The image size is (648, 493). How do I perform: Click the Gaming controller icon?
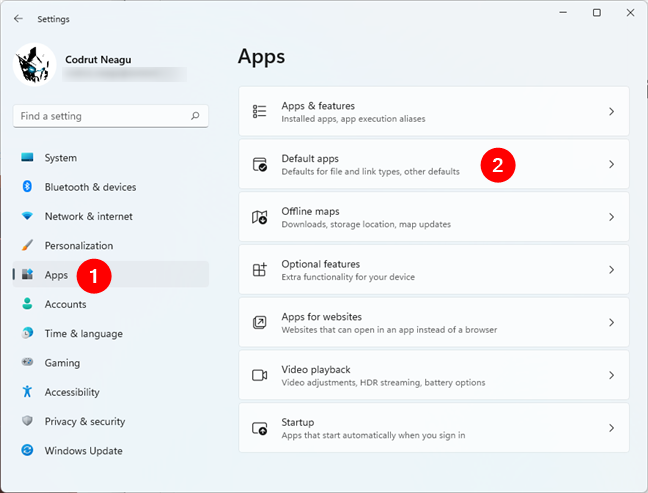(x=27, y=362)
